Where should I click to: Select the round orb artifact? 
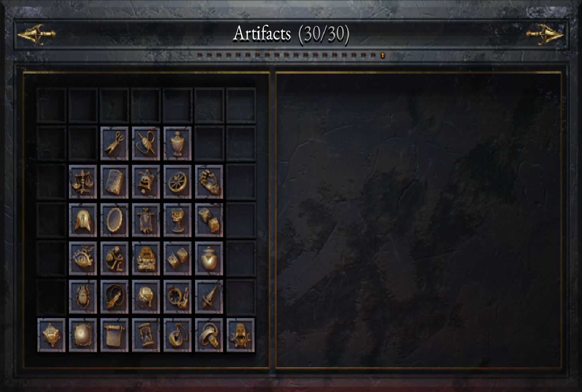(x=83, y=335)
